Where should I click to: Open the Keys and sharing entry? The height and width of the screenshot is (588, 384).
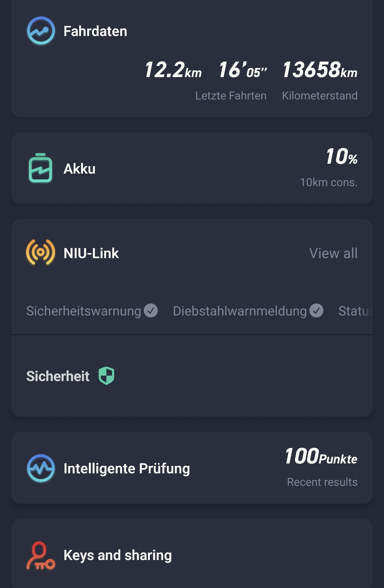118,555
